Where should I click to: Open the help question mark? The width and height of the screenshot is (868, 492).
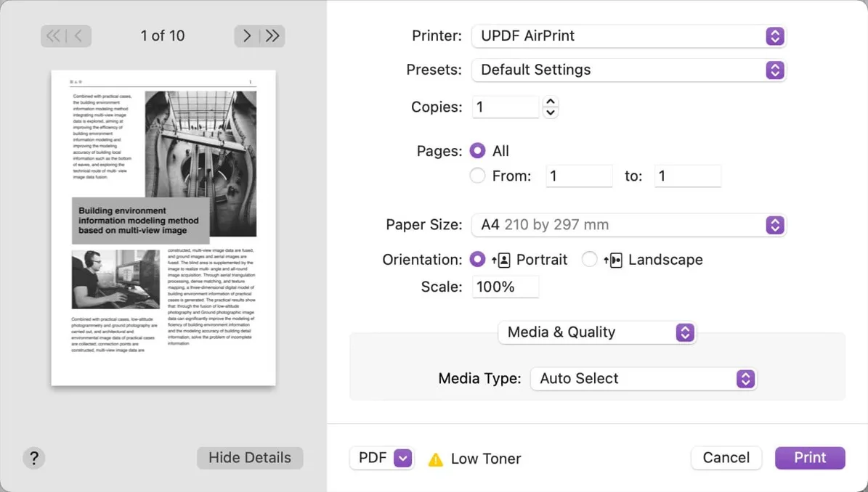click(x=33, y=458)
